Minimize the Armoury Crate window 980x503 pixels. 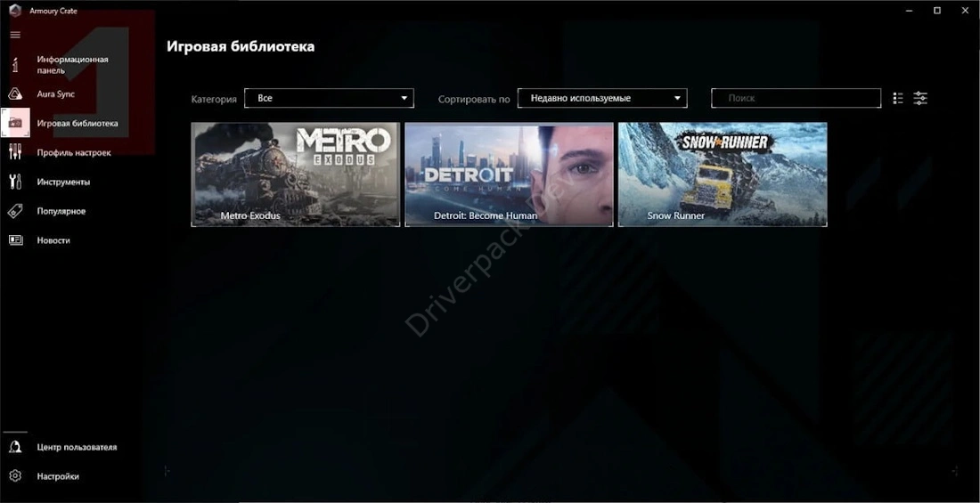[x=909, y=11]
